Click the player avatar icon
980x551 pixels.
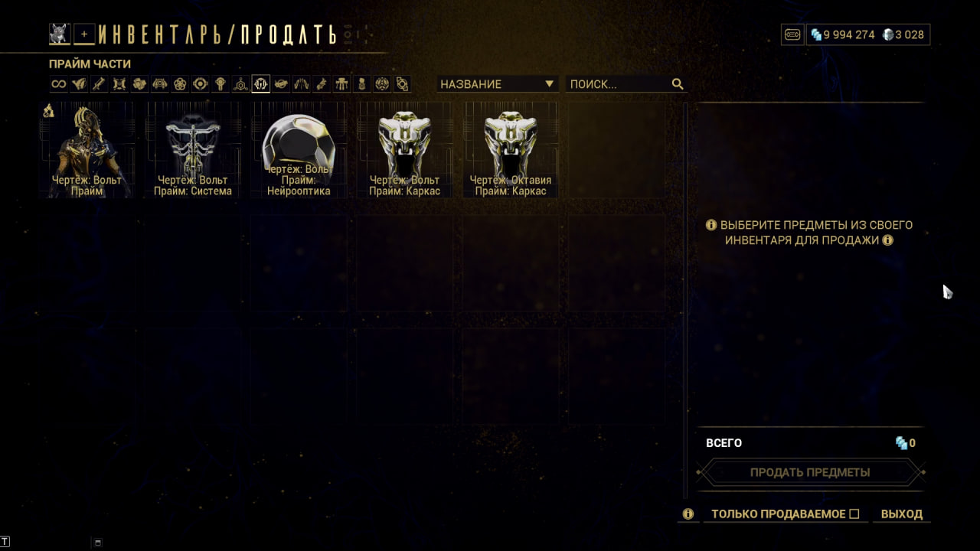pos(60,34)
